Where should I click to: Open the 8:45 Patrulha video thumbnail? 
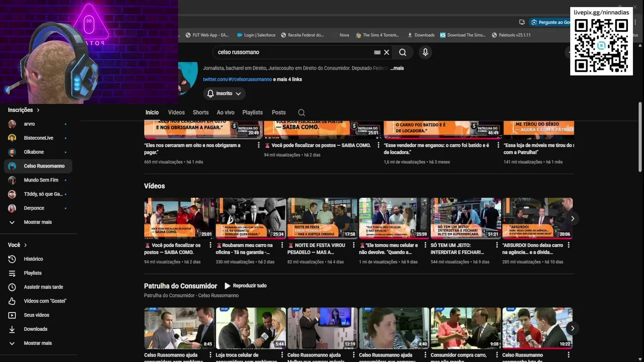click(179, 328)
